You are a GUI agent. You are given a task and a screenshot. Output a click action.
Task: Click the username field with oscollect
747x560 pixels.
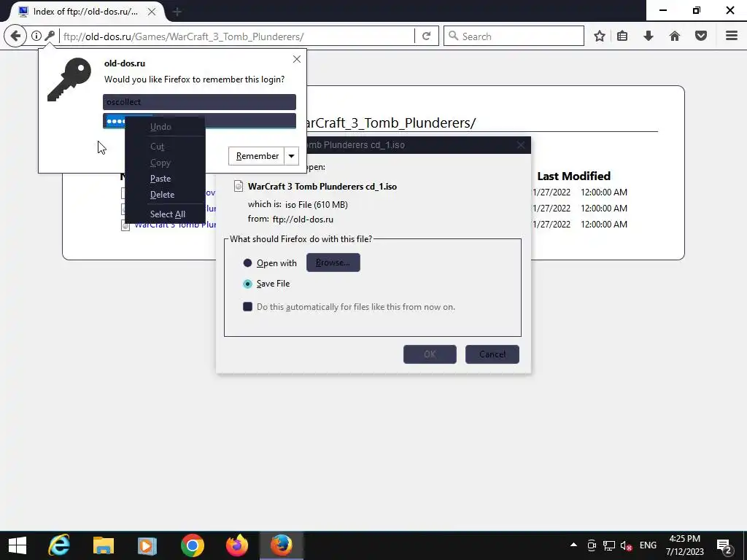click(199, 102)
